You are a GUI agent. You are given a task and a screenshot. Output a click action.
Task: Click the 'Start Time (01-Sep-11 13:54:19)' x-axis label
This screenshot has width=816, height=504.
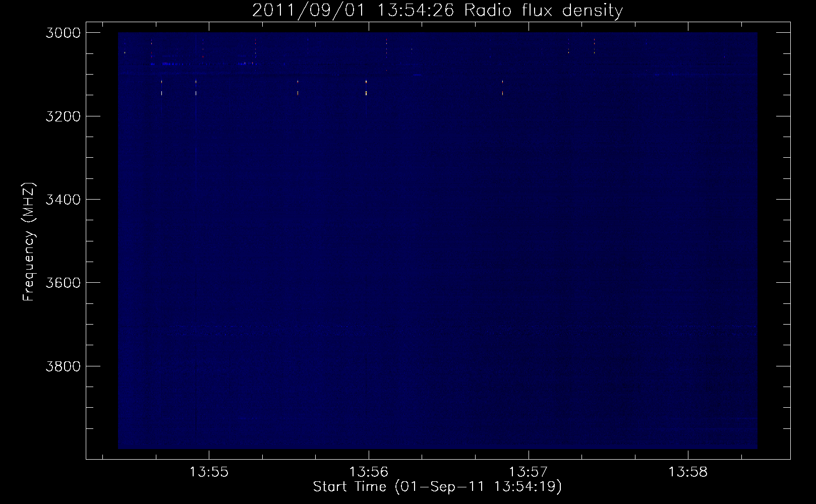pyautogui.click(x=437, y=487)
